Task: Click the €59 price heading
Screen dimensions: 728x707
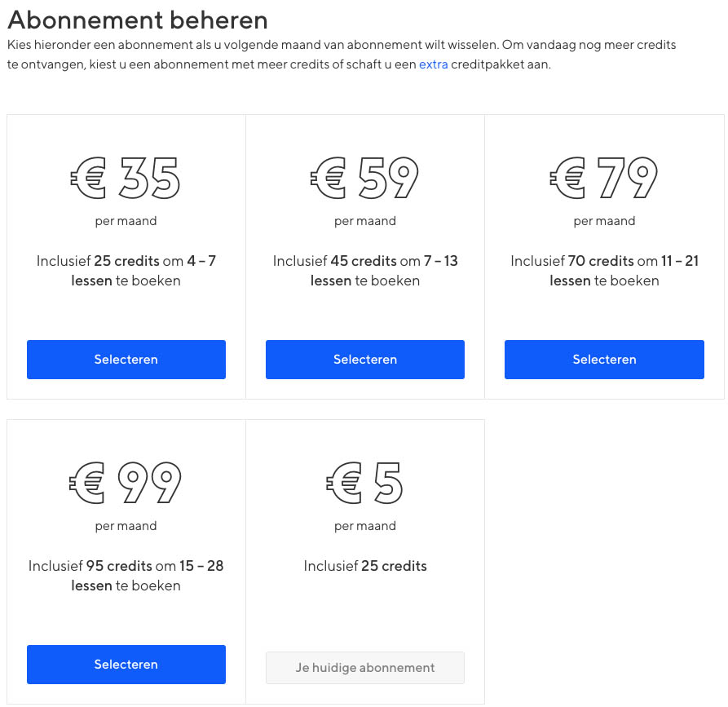Action: [364, 177]
